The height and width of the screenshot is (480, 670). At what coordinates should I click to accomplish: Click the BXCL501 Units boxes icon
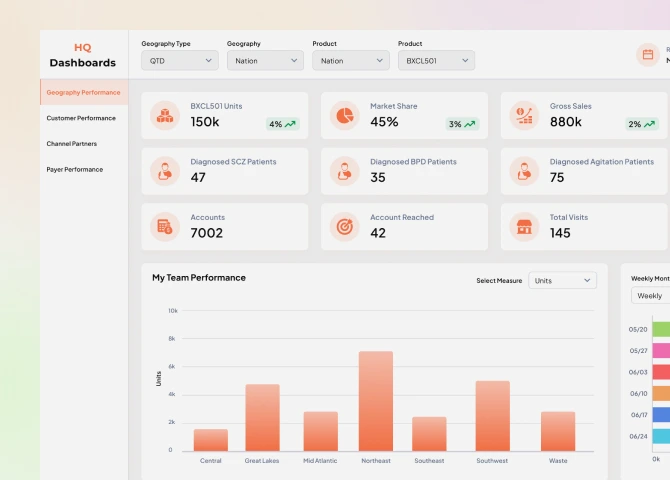click(165, 115)
